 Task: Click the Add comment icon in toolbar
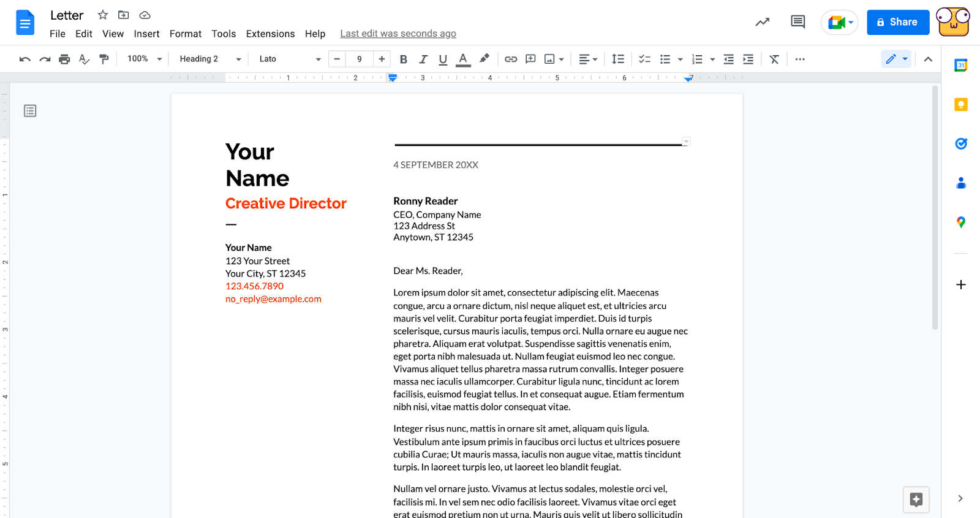(x=530, y=59)
